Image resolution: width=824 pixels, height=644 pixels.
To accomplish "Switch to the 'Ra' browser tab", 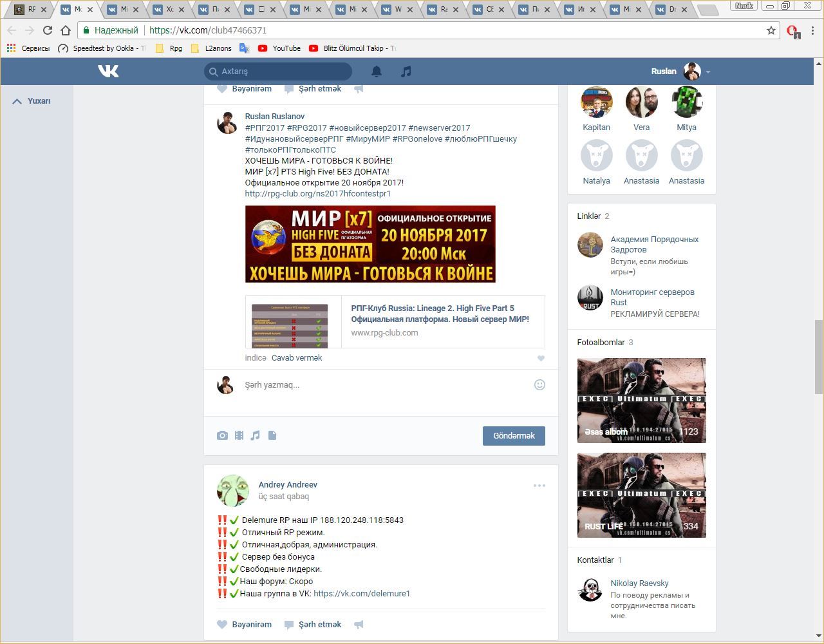I will pyautogui.click(x=444, y=10).
